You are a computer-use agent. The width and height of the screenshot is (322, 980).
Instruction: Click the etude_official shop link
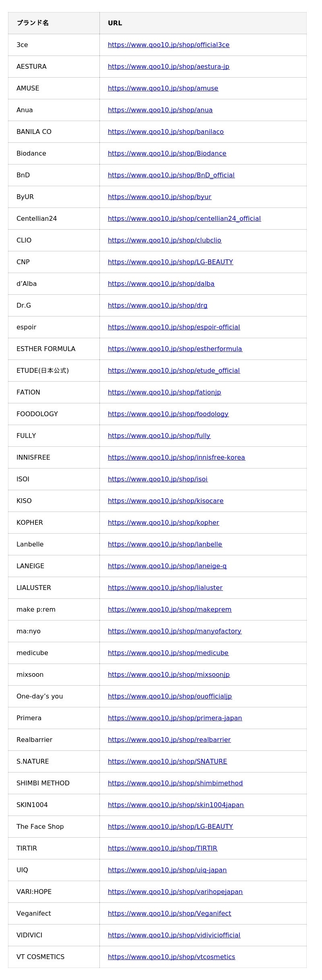173,371
